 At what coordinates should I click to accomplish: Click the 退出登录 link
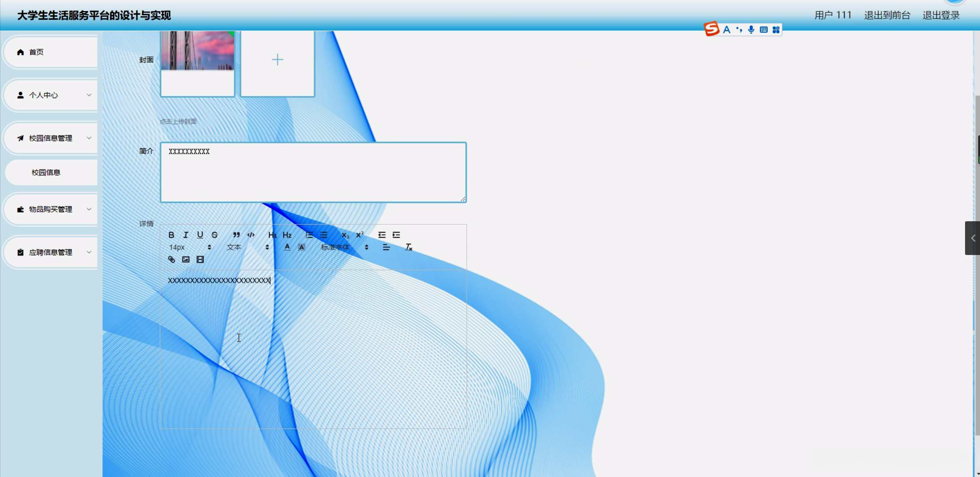click(x=941, y=15)
